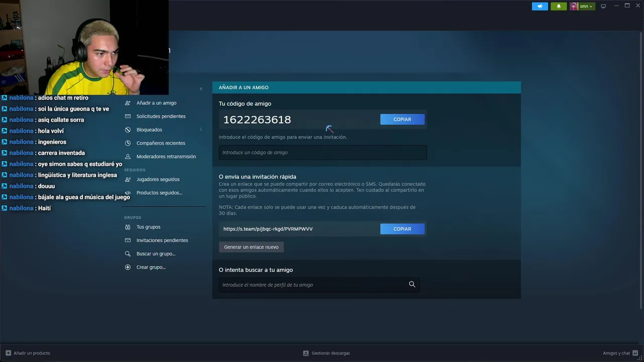
Task: Click the AÑADIR A UN AMIGO header
Action: (x=244, y=87)
